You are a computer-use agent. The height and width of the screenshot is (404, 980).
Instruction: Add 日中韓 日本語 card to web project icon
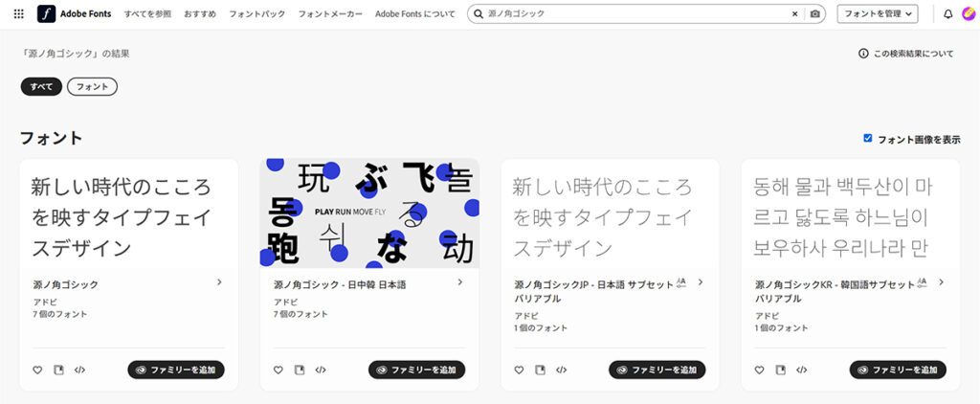pyautogui.click(x=300, y=370)
